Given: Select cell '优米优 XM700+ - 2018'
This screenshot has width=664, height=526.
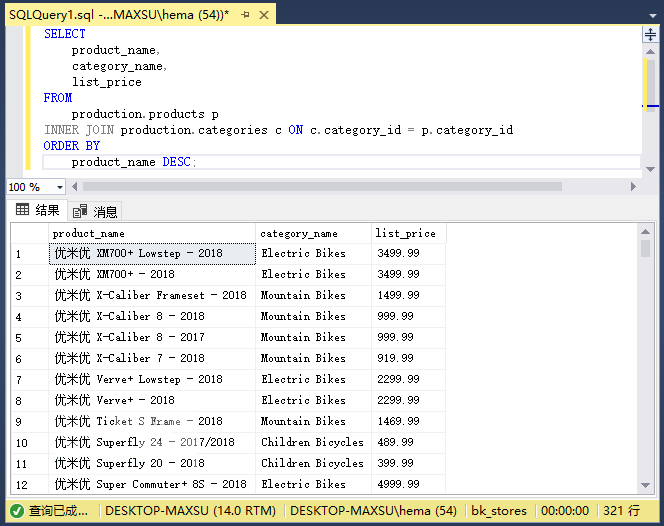Looking at the screenshot, I should click(x=152, y=274).
